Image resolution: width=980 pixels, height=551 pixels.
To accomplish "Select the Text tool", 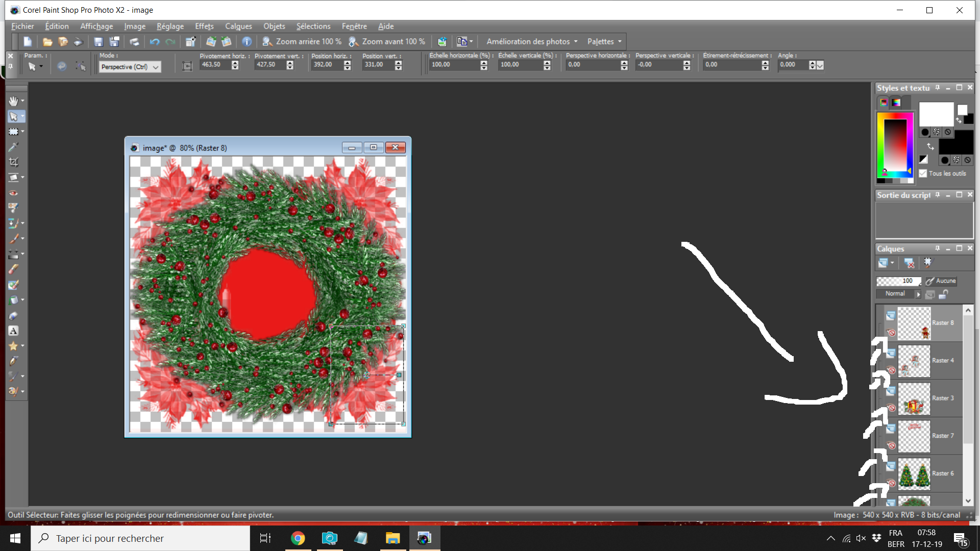I will [x=13, y=331].
